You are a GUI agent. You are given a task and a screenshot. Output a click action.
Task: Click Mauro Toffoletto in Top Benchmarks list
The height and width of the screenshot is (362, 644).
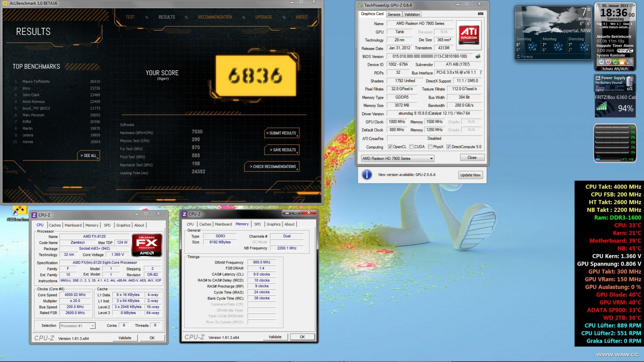click(36, 82)
